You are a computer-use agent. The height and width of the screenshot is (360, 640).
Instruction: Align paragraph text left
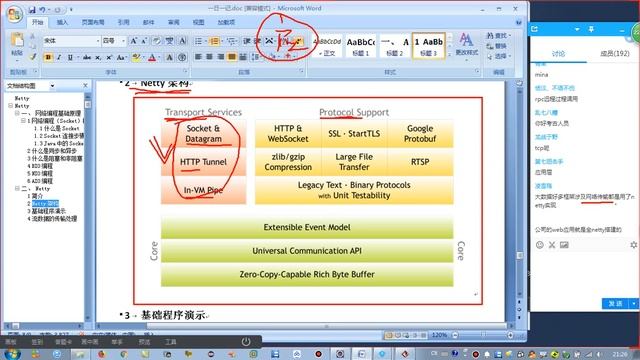pyautogui.click(x=198, y=57)
